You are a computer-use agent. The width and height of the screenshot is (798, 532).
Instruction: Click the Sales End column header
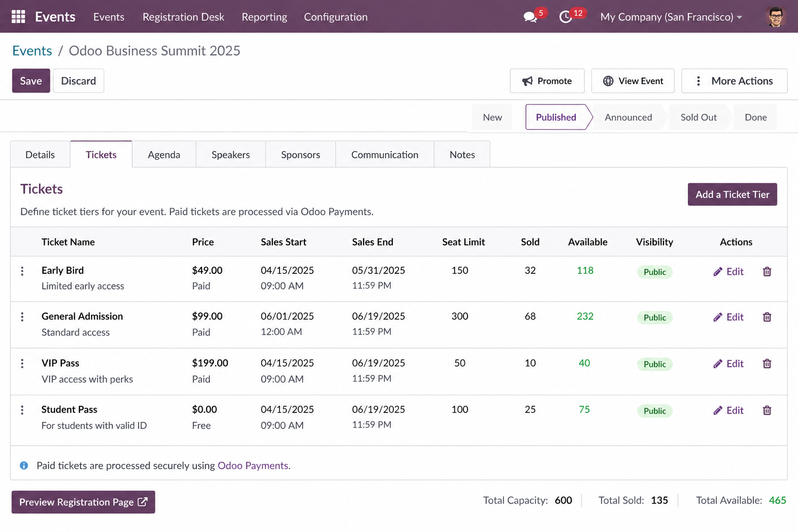pyautogui.click(x=373, y=242)
